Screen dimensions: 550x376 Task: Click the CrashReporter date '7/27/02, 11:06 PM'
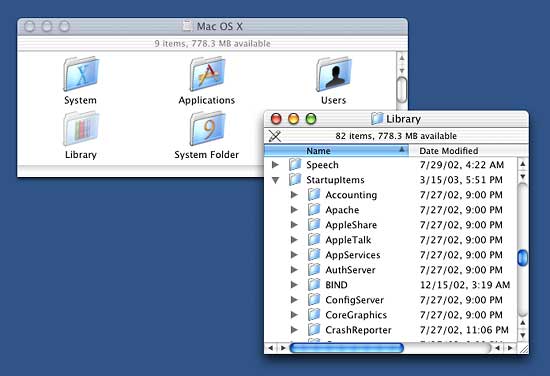click(464, 330)
